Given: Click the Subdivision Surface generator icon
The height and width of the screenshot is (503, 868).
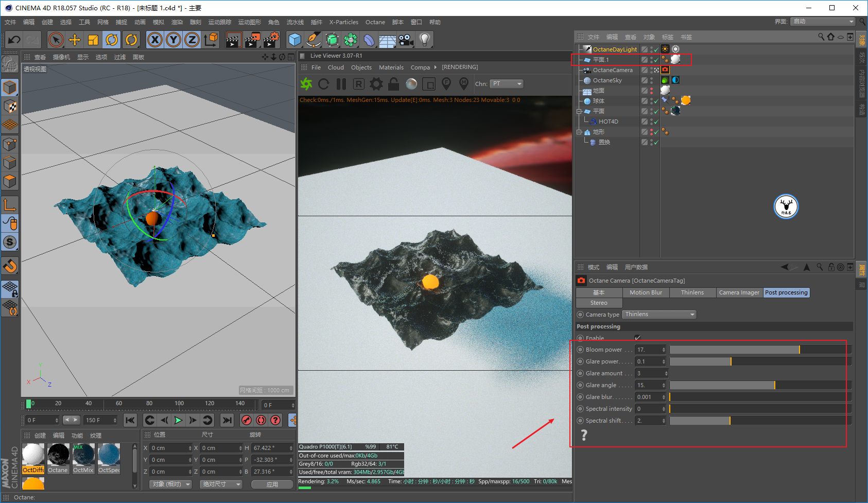Looking at the screenshot, I should point(332,40).
